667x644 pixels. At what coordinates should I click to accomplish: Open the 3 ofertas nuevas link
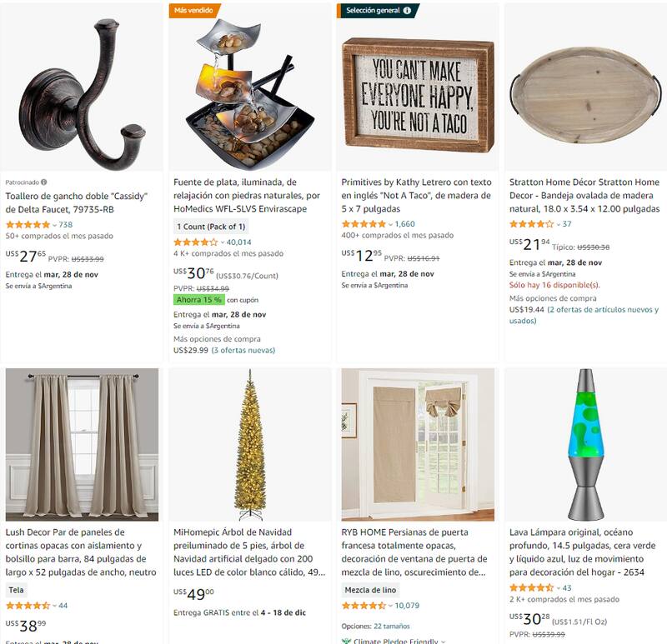click(x=243, y=350)
